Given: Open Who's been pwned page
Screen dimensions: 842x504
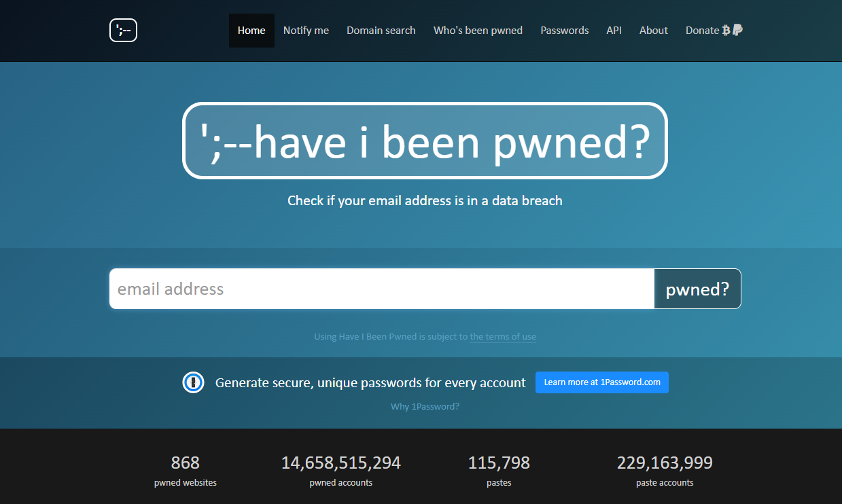Looking at the screenshot, I should coord(478,31).
